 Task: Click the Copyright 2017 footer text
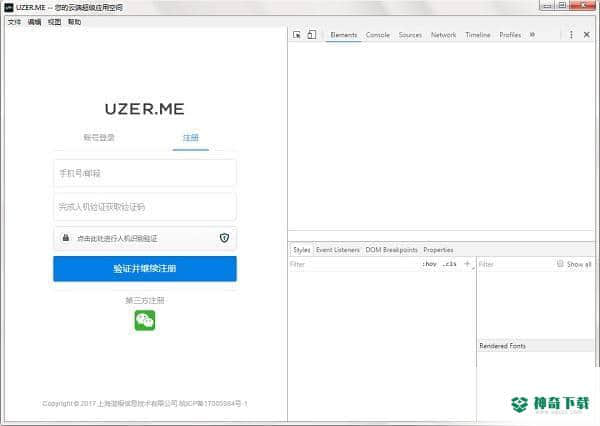point(145,403)
